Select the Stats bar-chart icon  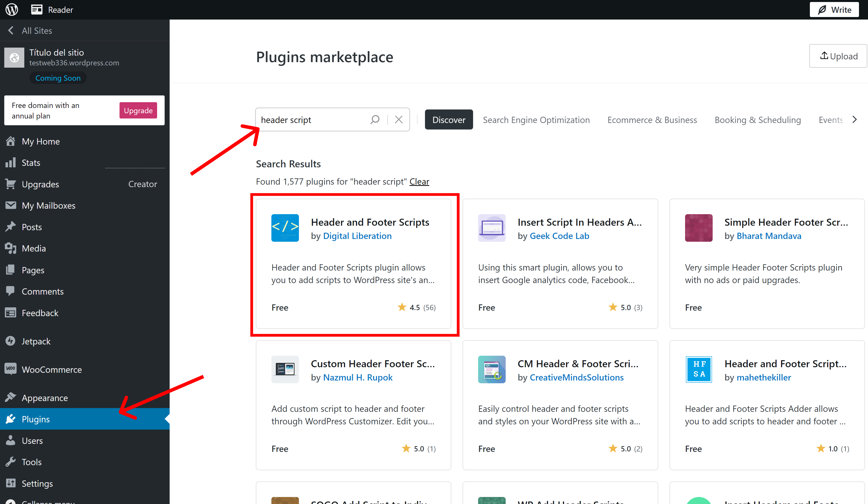point(11,162)
